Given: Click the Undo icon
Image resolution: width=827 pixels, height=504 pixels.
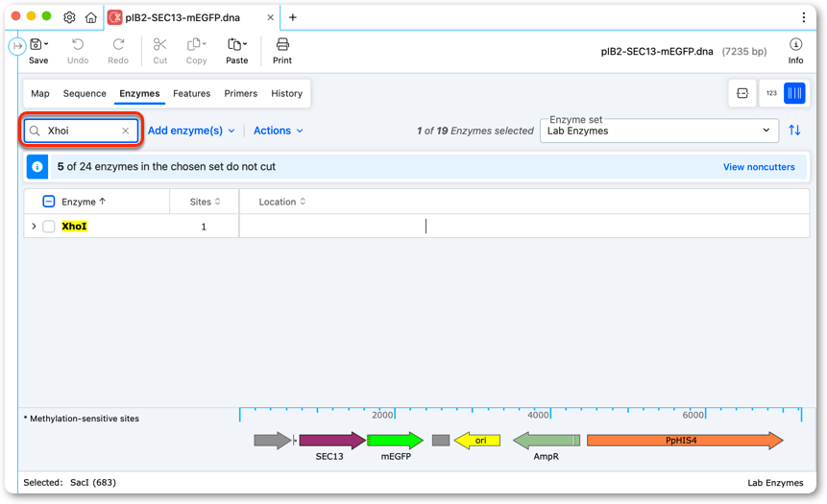Looking at the screenshot, I should [x=78, y=44].
